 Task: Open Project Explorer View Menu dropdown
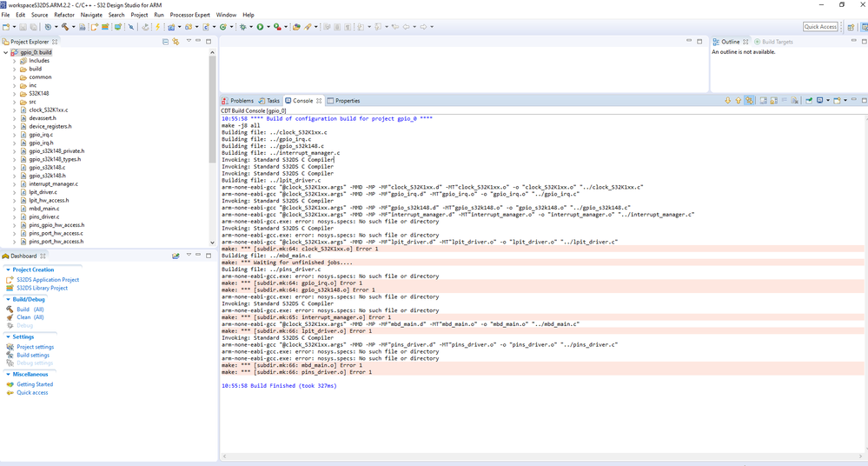coord(189,41)
